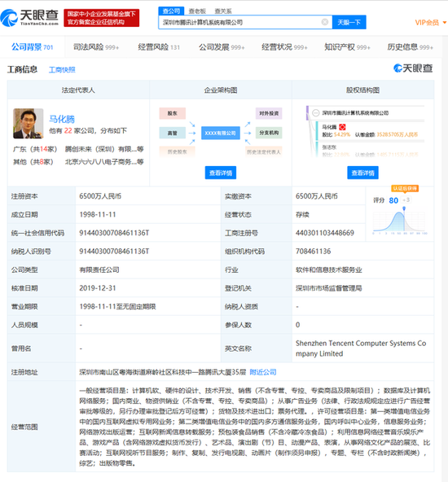Click the score distribution chart

pos(399,221)
